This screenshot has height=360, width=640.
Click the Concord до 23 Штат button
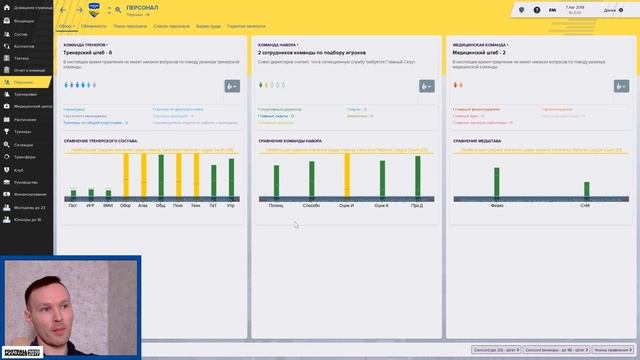tap(496, 350)
